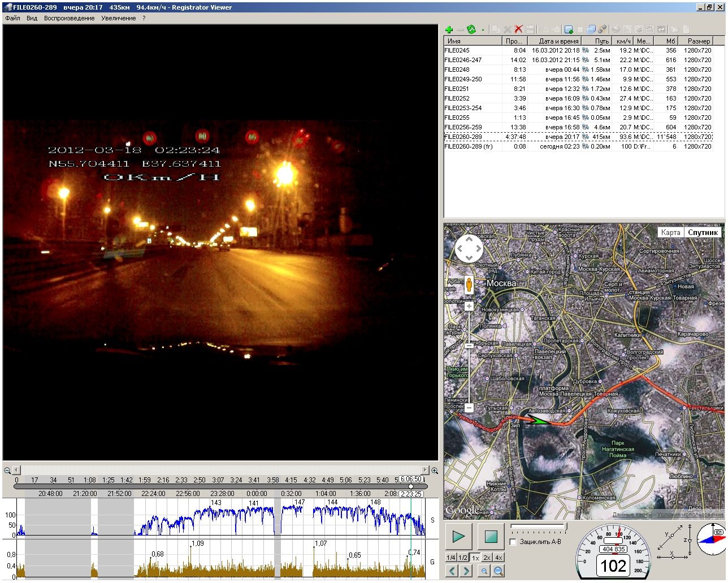Open the 'Воспроизведение' menu

(69, 18)
